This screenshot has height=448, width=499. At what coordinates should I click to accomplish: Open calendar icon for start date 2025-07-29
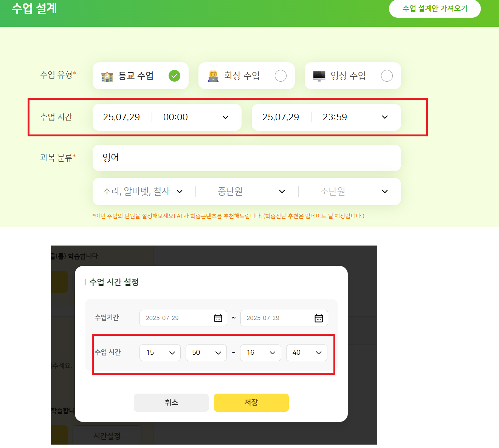[218, 318]
